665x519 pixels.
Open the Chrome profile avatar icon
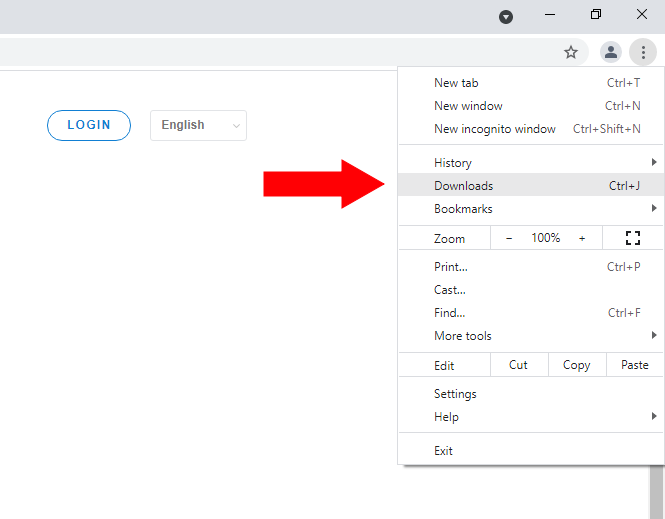(x=609, y=52)
